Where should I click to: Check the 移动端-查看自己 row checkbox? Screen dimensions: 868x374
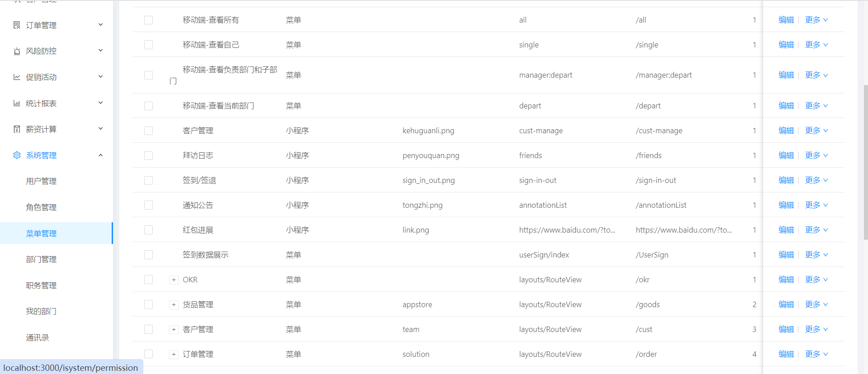tap(148, 45)
